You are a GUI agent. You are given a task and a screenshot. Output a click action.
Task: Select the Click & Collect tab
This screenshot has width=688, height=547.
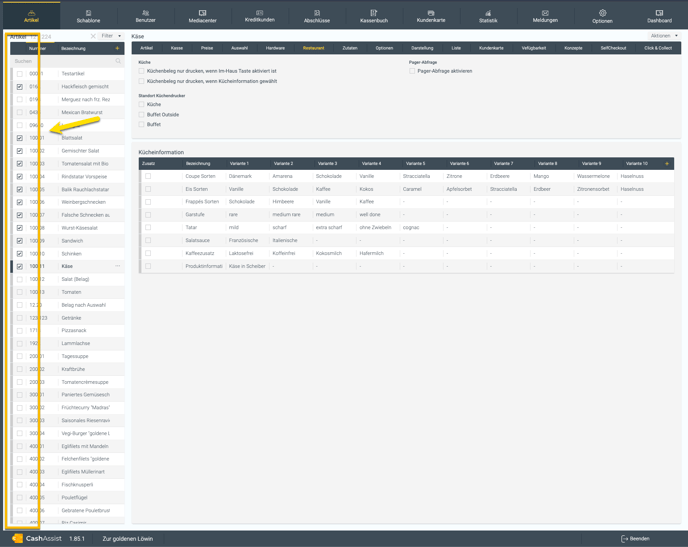pos(658,48)
